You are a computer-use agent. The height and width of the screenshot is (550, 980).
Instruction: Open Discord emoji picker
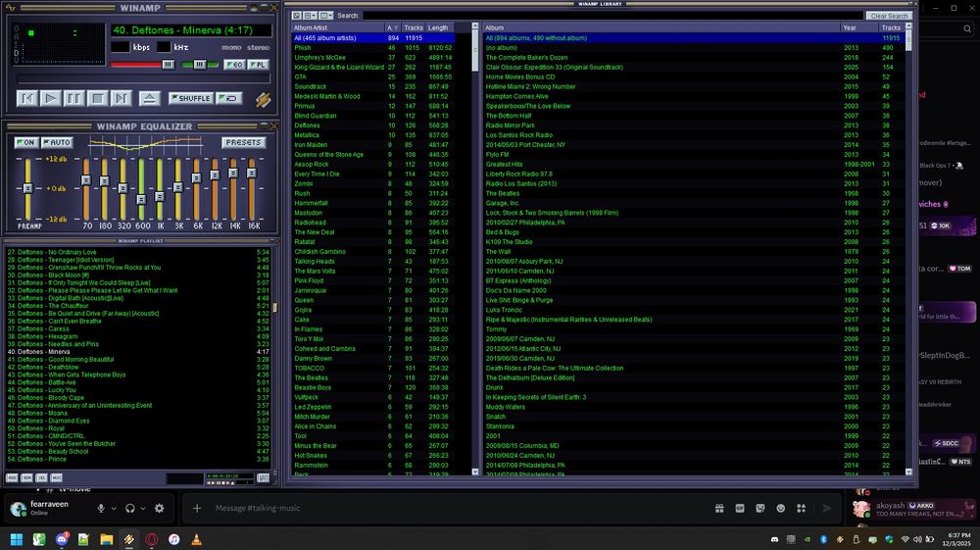[781, 508]
